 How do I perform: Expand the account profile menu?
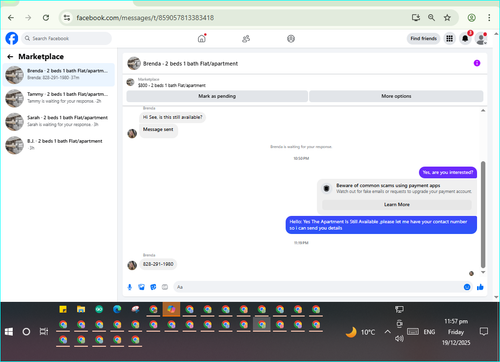[481, 39]
